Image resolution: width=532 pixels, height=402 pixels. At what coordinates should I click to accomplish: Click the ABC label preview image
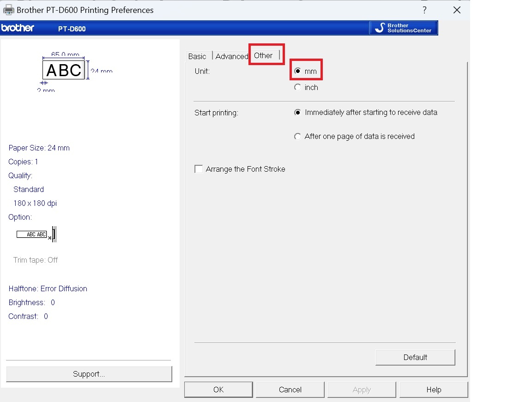(x=64, y=70)
